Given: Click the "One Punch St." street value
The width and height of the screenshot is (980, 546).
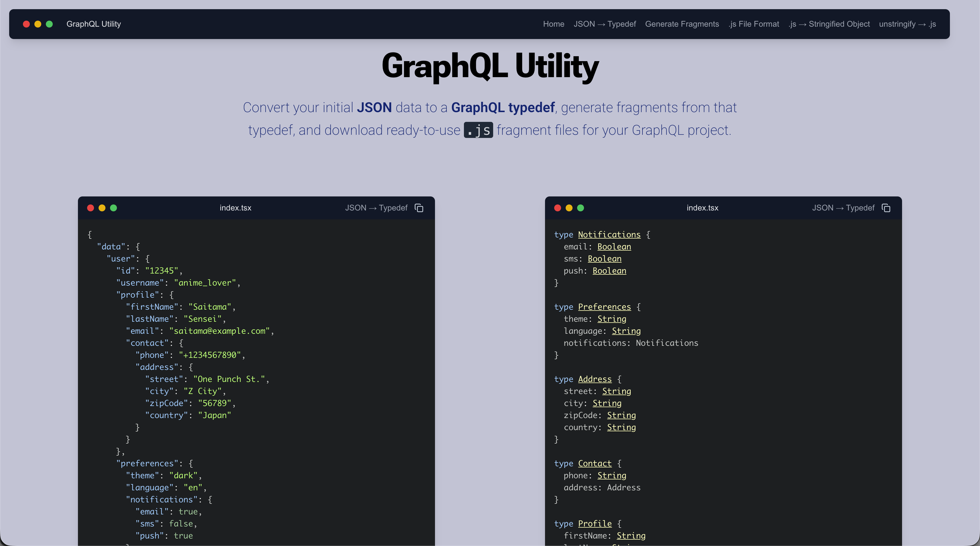Looking at the screenshot, I should pyautogui.click(x=229, y=379).
